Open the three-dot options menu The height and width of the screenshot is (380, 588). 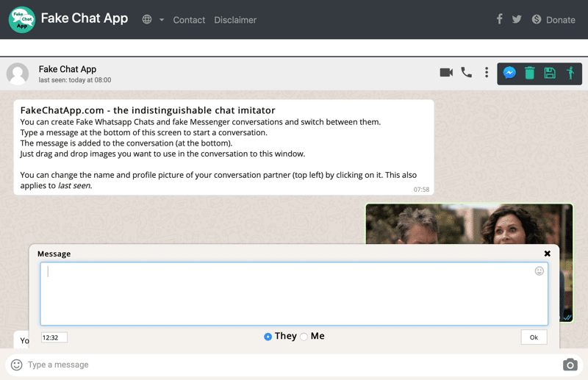[x=486, y=72]
